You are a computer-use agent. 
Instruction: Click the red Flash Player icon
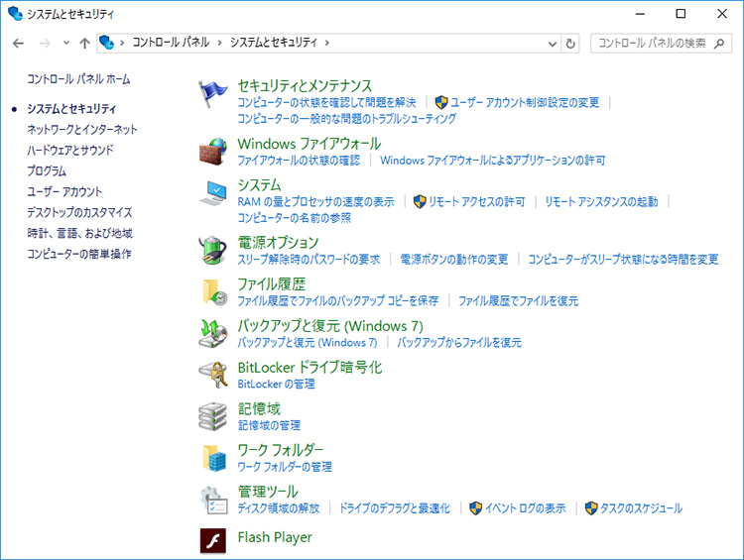tap(214, 540)
